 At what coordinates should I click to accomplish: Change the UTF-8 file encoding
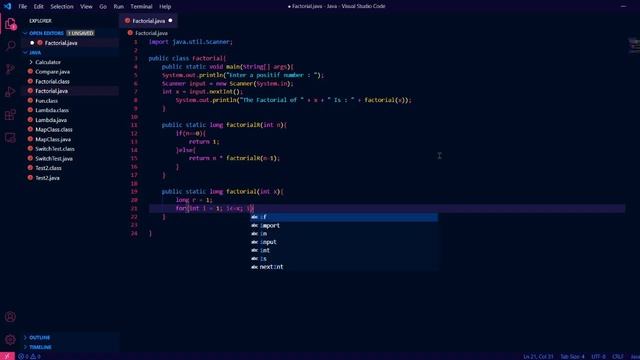click(598, 357)
